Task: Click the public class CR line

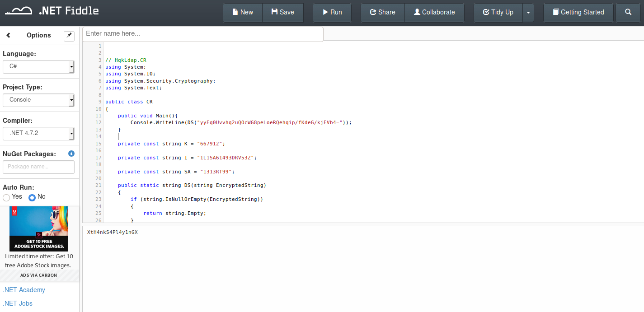Action: [129, 102]
